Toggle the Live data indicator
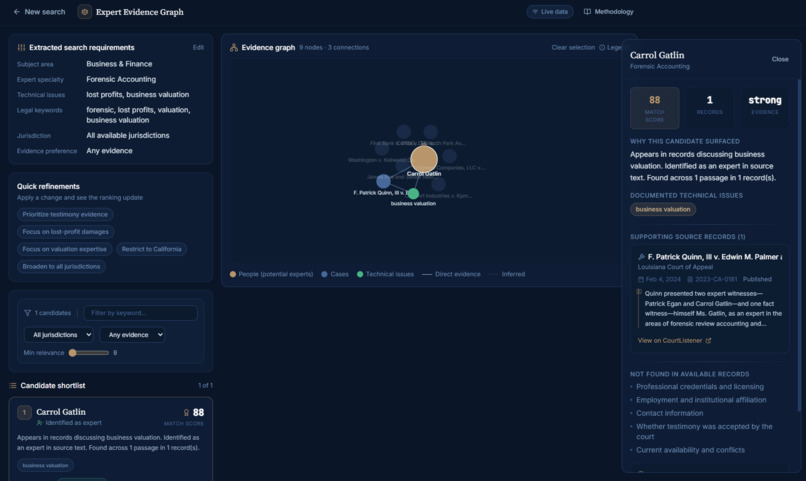 click(549, 12)
